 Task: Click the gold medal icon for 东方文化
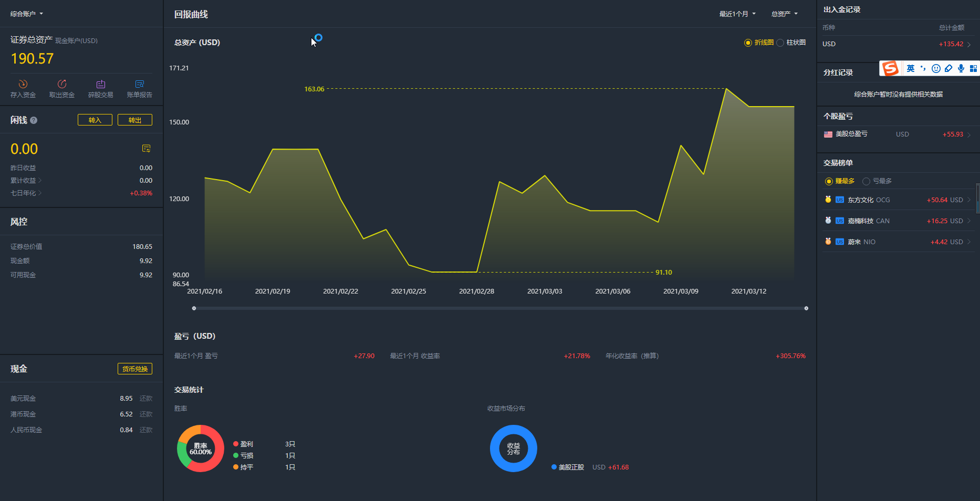pos(828,200)
